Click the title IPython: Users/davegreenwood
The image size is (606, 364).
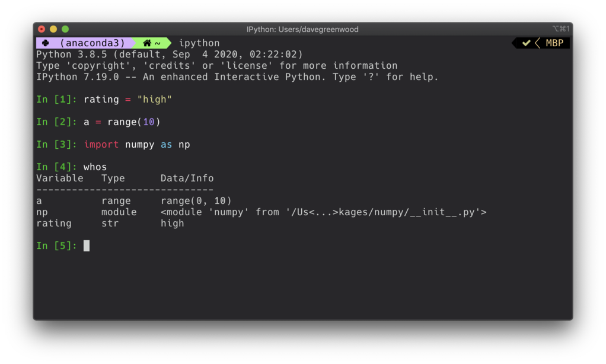(303, 28)
